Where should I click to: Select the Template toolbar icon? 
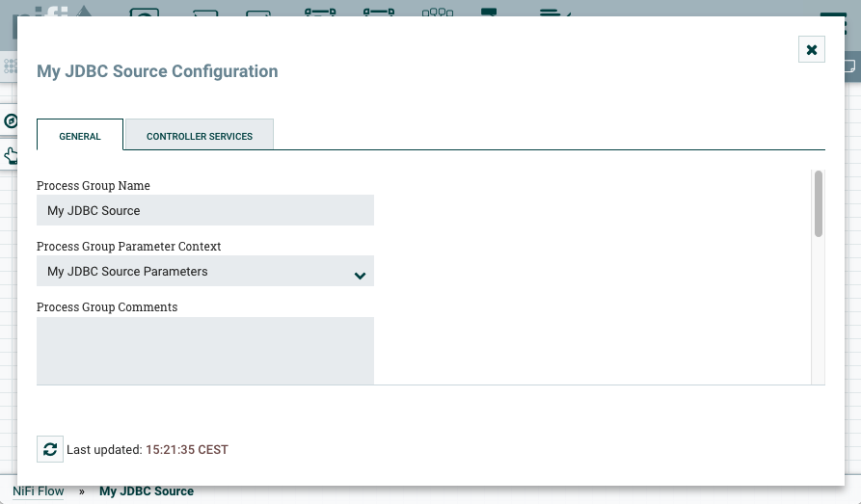490,12
